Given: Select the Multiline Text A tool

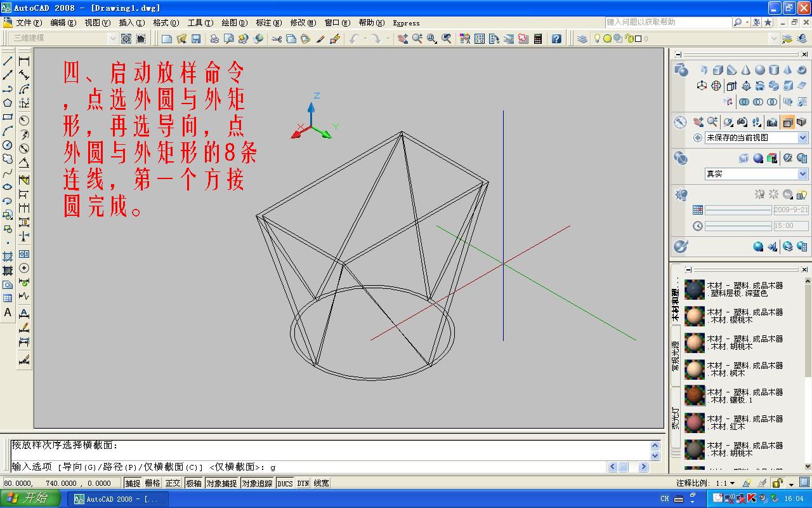Looking at the screenshot, I should click(x=8, y=312).
